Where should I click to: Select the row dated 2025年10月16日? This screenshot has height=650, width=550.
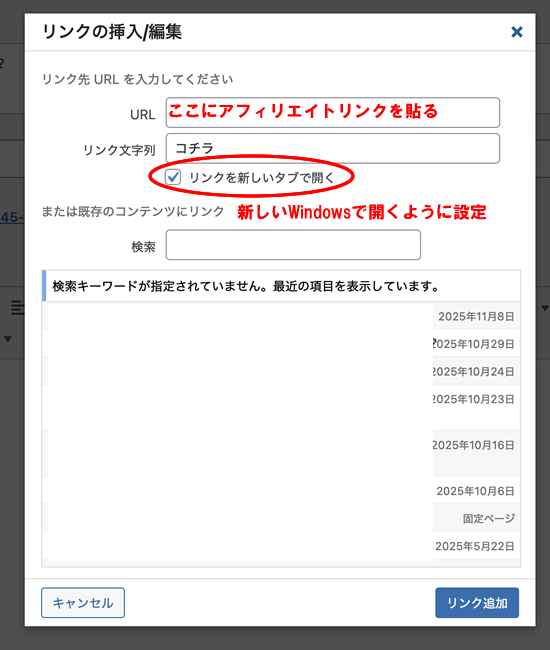[281, 454]
